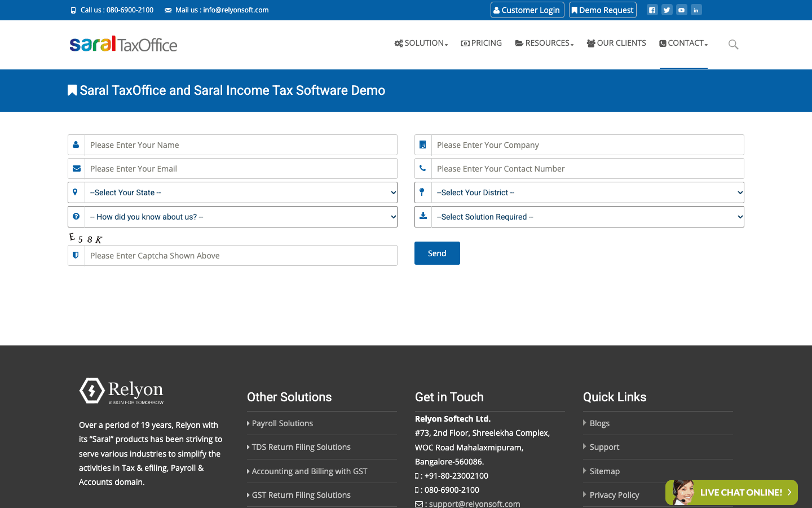Go to OUR CLIENTS menu item
This screenshot has height=508, width=812.
click(616, 43)
